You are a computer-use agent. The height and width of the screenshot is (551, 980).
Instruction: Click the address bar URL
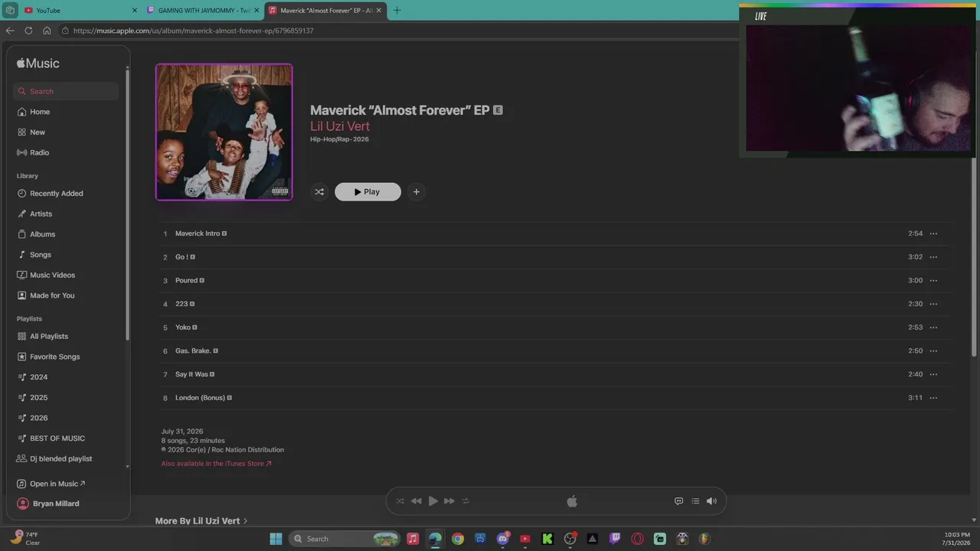(194, 31)
